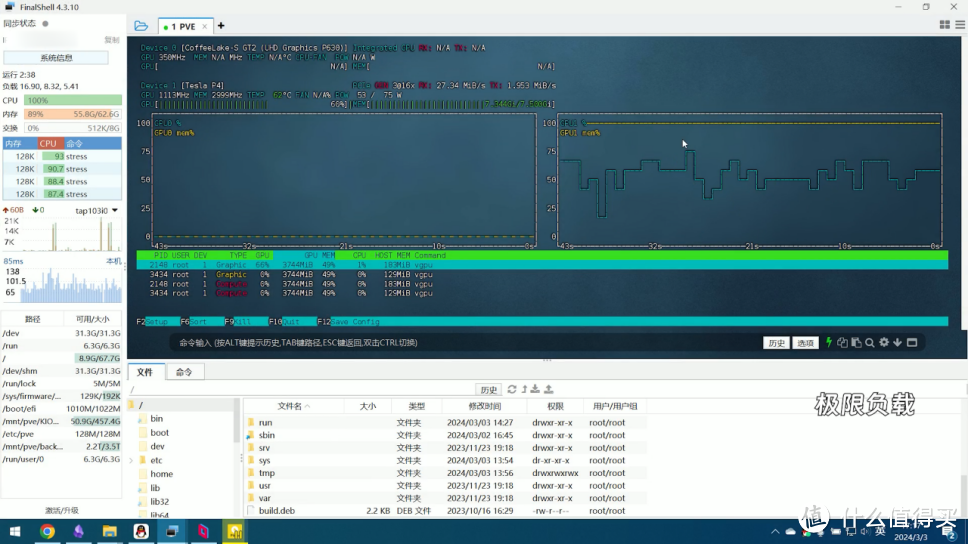The image size is (968, 544).
Task: Open the tap103i0 network interface dropdown
Action: pyautogui.click(x=115, y=211)
